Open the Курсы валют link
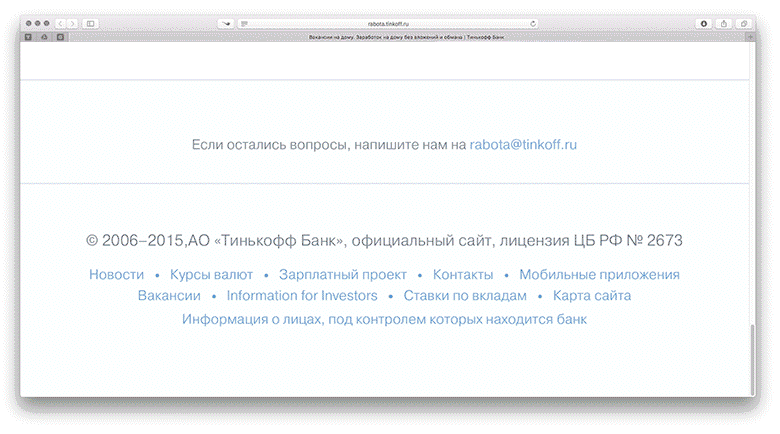The image size is (780, 434). tap(211, 274)
